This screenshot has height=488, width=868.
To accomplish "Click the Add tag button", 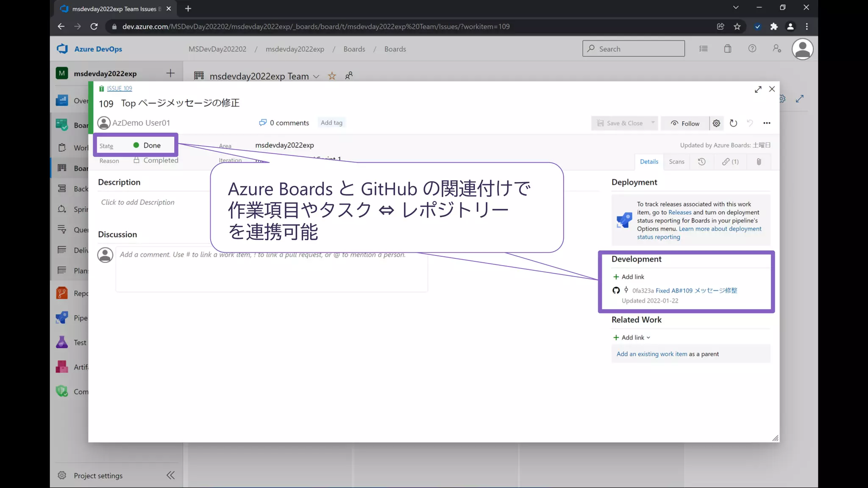I will (331, 123).
